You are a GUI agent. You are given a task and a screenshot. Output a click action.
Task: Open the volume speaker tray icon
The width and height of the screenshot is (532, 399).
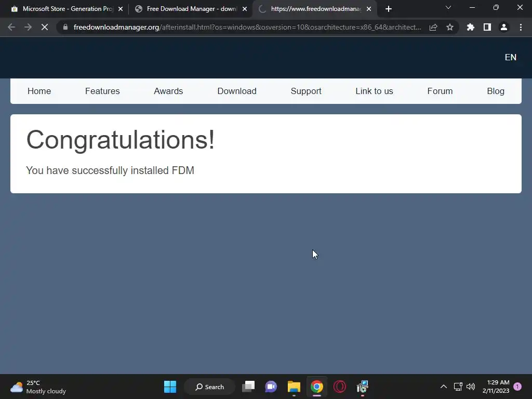point(471,387)
